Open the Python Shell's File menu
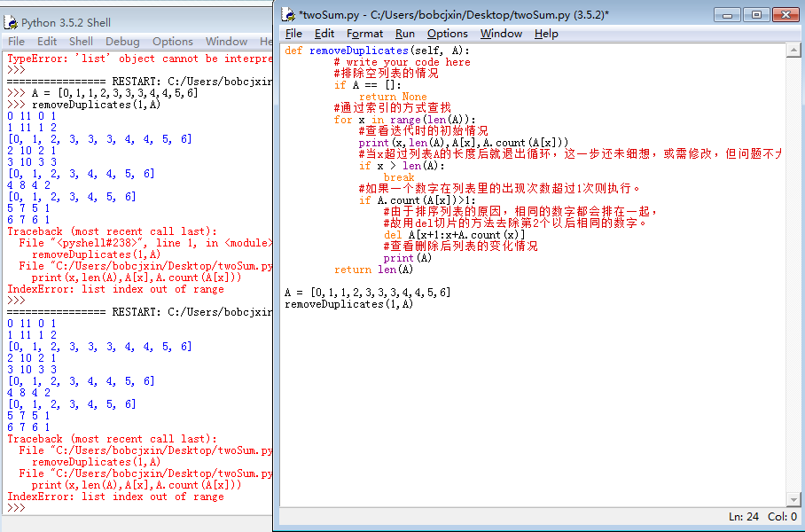The image size is (805, 532). (16, 42)
